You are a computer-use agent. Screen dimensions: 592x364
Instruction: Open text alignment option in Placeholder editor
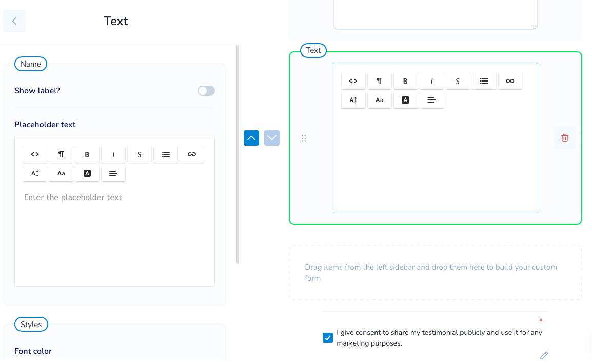coord(113,173)
